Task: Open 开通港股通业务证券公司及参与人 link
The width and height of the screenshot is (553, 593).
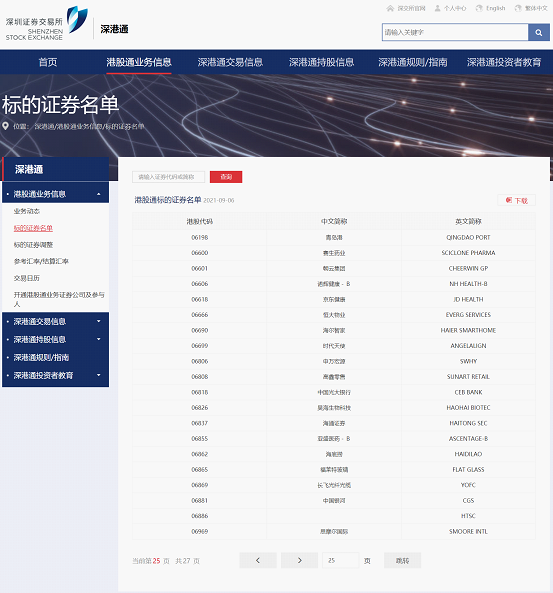Action: coord(59,299)
